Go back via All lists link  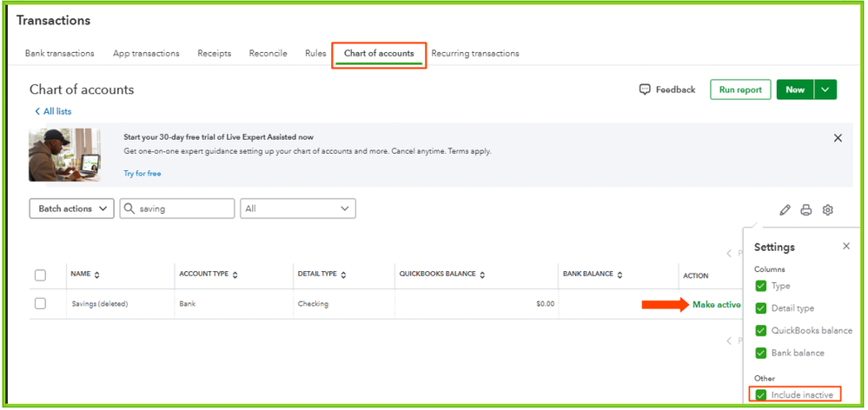(53, 111)
